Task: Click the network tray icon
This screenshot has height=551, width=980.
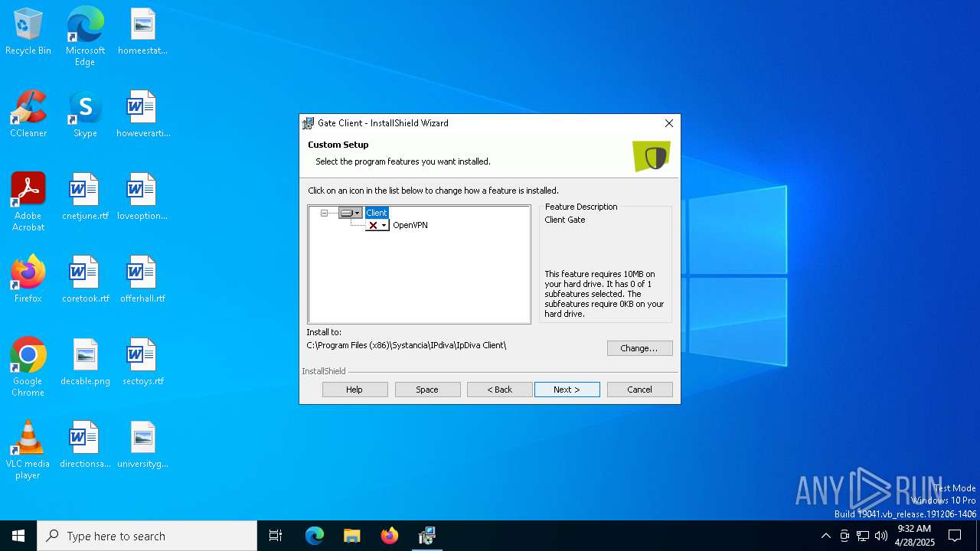Action: [863, 536]
